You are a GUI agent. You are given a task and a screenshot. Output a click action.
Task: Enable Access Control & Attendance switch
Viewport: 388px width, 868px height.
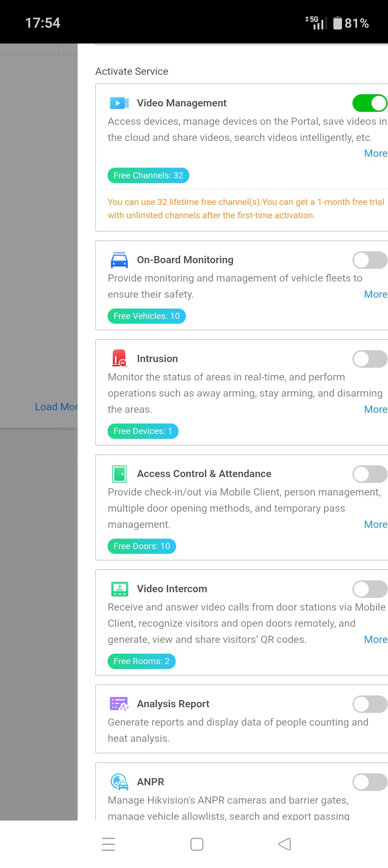370,474
